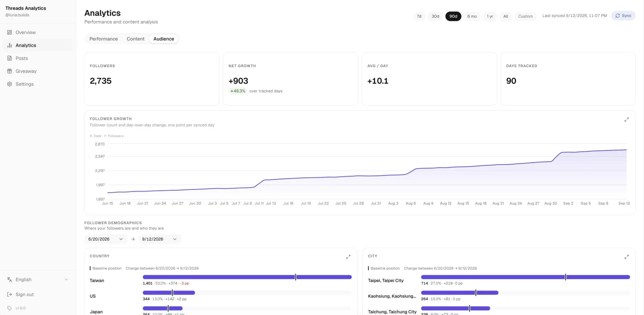Go to Posts in sidebar
Screen dimensions: 644x315
tap(38, 58)
